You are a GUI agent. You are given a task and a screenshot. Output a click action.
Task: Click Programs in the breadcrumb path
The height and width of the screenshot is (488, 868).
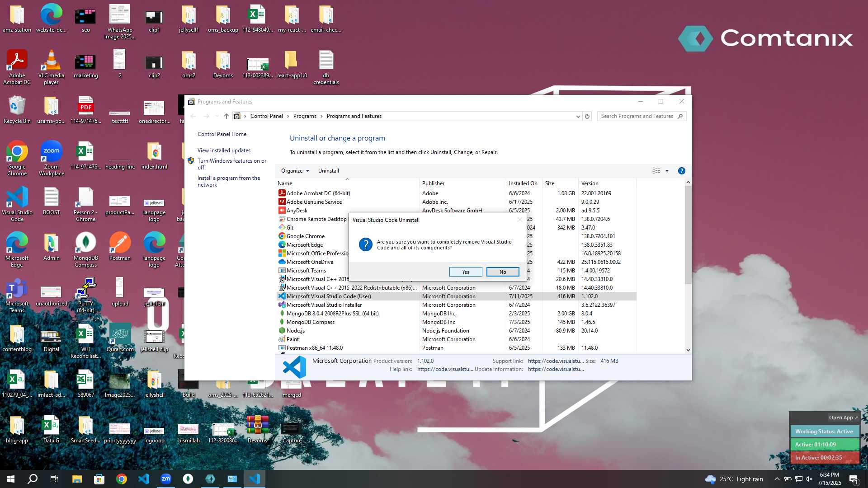point(305,116)
